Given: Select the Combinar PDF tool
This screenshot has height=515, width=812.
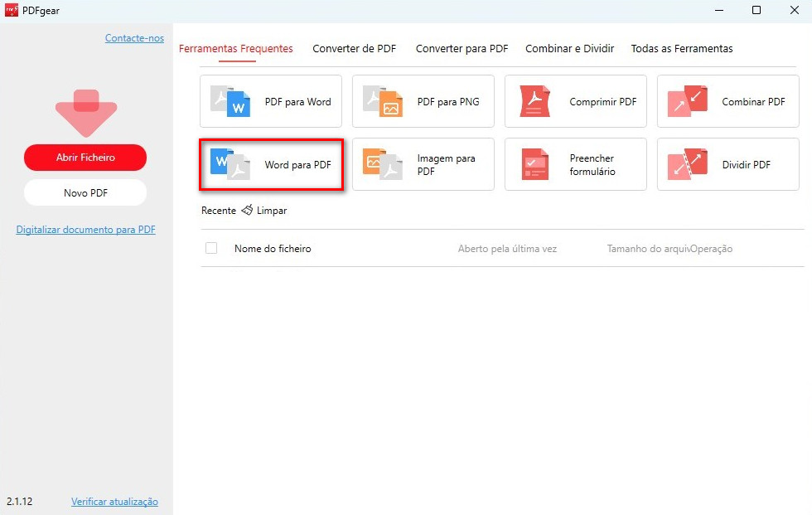Looking at the screenshot, I should (727, 101).
